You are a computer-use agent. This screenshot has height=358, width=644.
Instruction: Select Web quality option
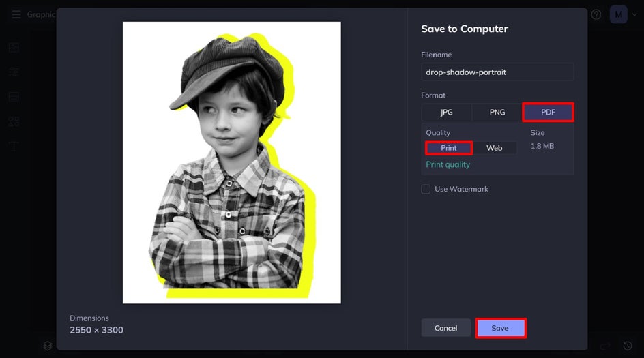pyautogui.click(x=495, y=148)
